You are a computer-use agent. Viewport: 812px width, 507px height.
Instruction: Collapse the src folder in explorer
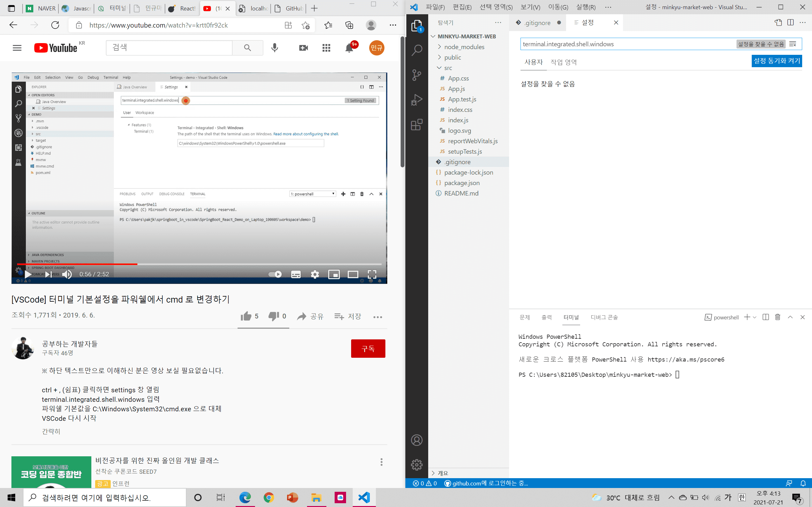click(448, 68)
